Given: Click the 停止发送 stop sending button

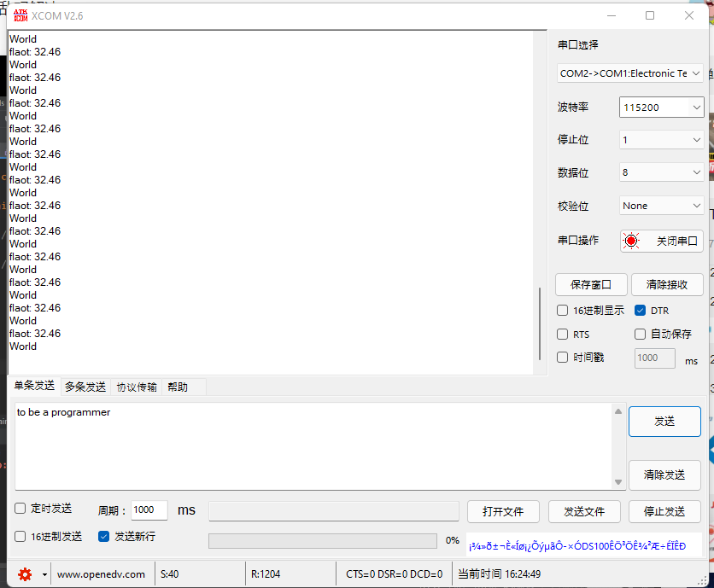Looking at the screenshot, I should (664, 511).
